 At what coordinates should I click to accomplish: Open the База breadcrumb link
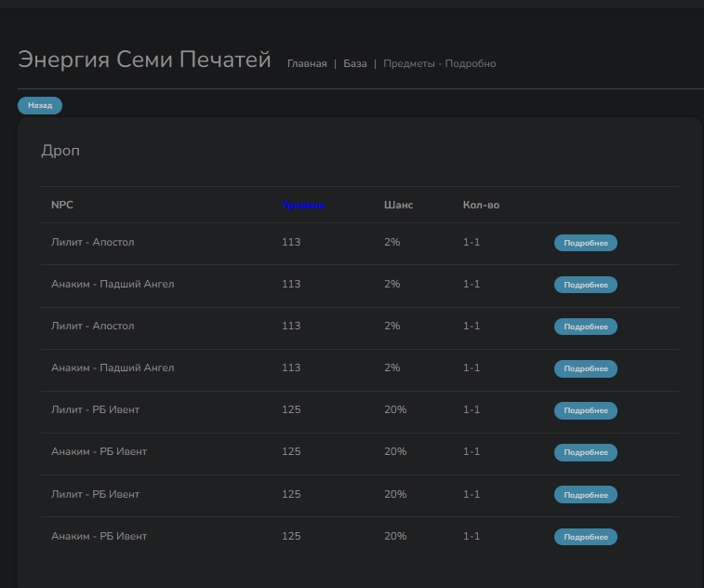[x=354, y=64]
